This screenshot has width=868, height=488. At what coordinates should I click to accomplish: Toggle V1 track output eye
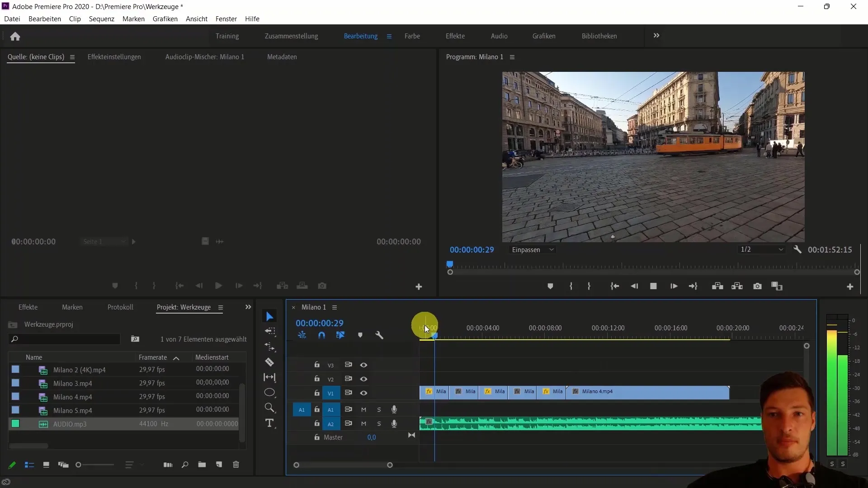[x=363, y=393]
